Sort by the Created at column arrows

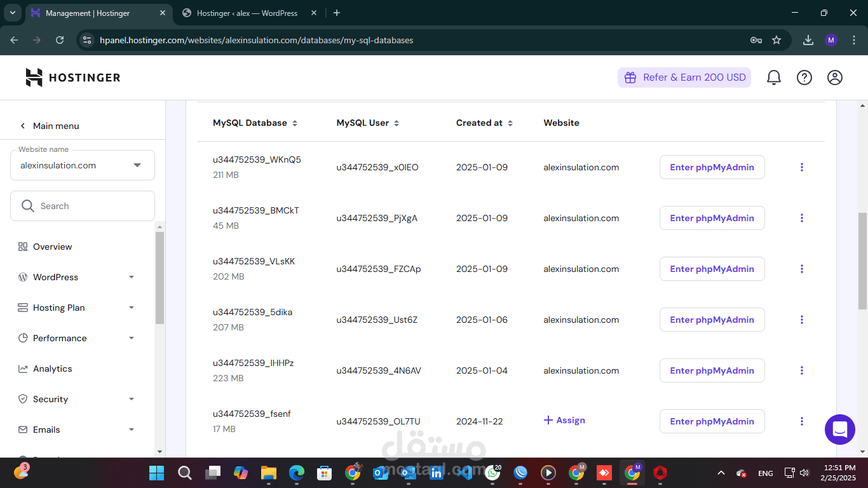510,123
